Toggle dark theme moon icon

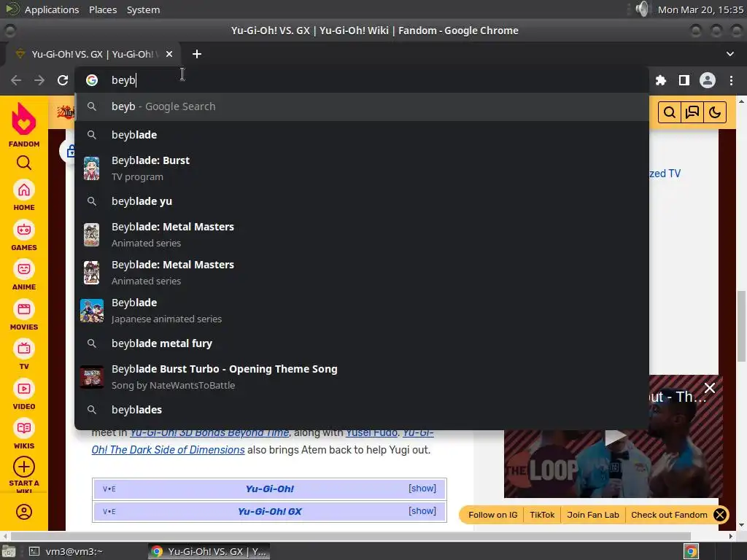714,112
